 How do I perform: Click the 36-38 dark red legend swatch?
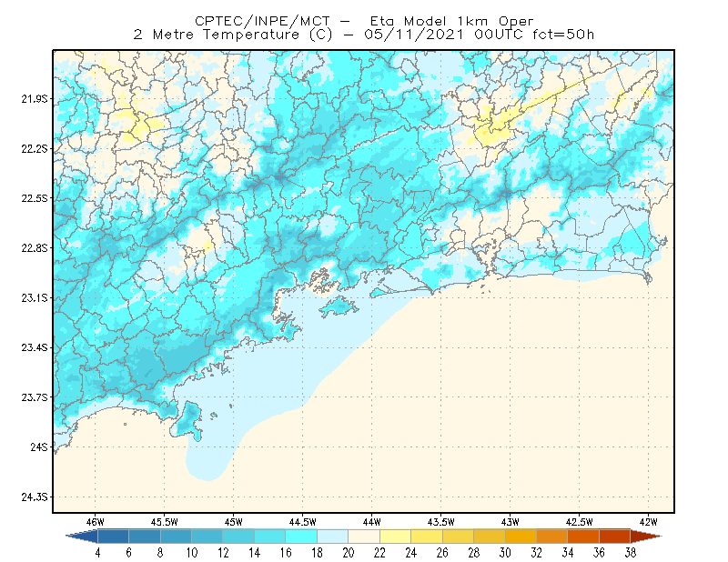[x=615, y=537]
